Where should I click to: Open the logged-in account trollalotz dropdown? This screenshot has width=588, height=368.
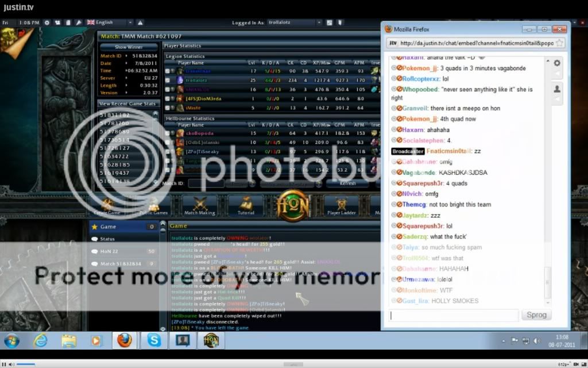pyautogui.click(x=292, y=22)
